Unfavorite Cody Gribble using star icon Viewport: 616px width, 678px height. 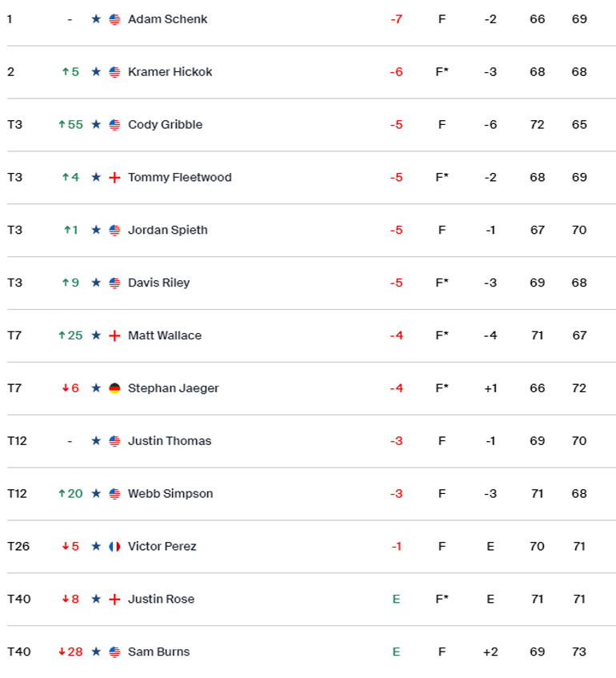pyautogui.click(x=96, y=125)
